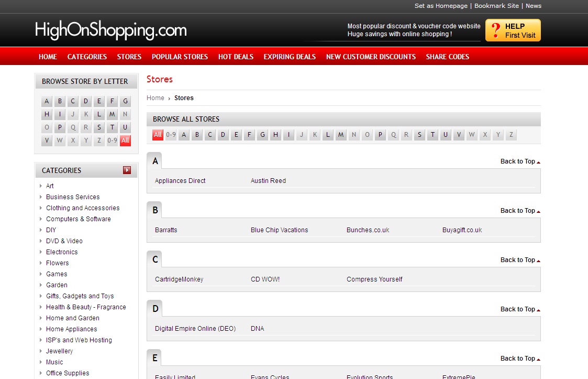
Task: Open EXPIRING DEALS menu item
Action: point(290,57)
